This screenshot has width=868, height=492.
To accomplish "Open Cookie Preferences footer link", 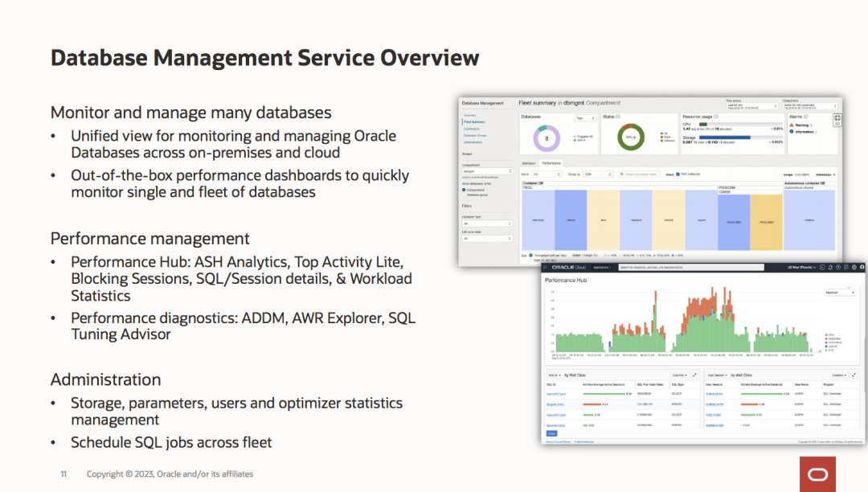I will click(x=584, y=441).
